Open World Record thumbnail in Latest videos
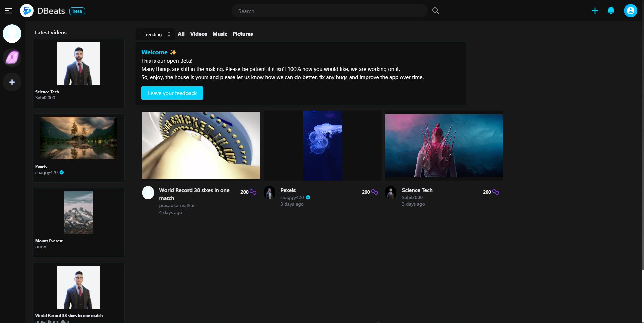The width and height of the screenshot is (644, 323). click(78, 287)
